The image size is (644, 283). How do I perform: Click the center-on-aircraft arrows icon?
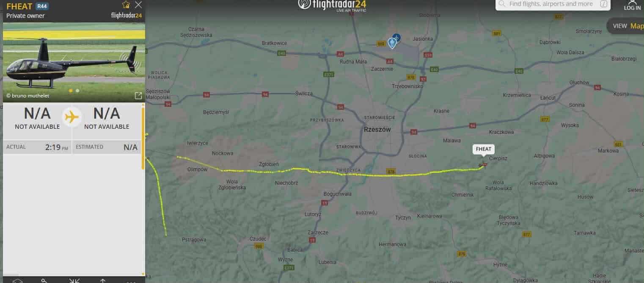74,280
